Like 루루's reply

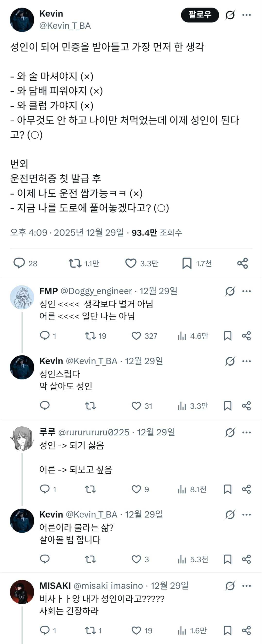pyautogui.click(x=136, y=489)
